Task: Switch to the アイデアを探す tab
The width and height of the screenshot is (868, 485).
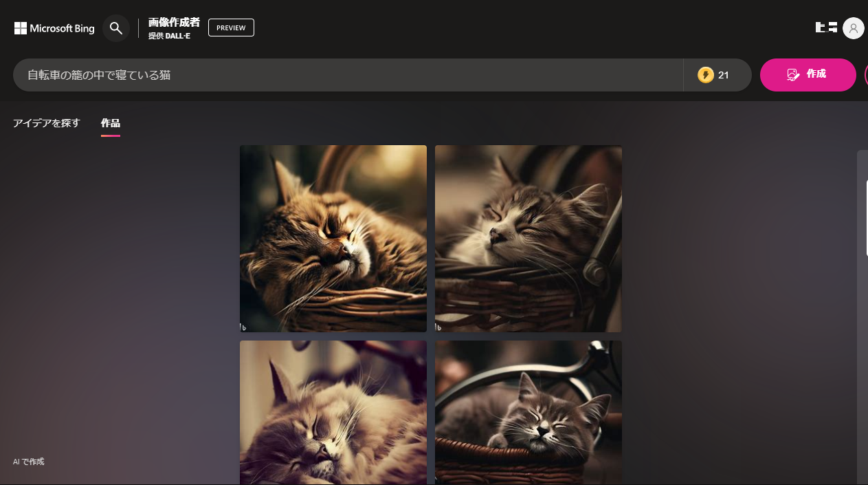Action: click(x=46, y=122)
